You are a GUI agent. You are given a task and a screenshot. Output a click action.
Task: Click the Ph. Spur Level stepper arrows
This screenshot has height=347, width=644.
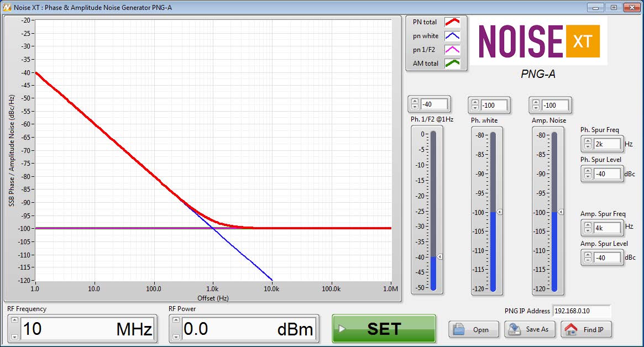point(588,173)
